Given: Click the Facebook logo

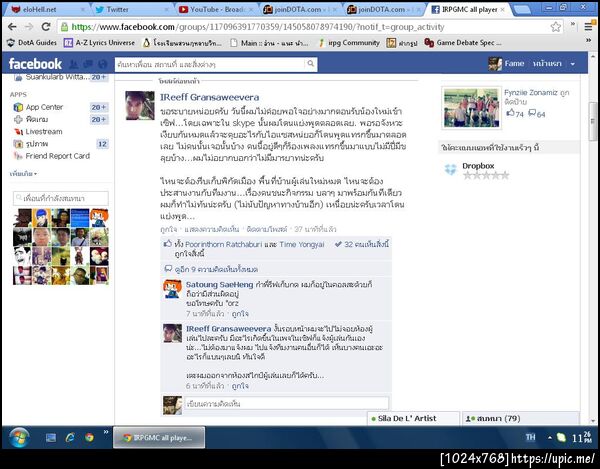Looking at the screenshot, I should coord(35,64).
